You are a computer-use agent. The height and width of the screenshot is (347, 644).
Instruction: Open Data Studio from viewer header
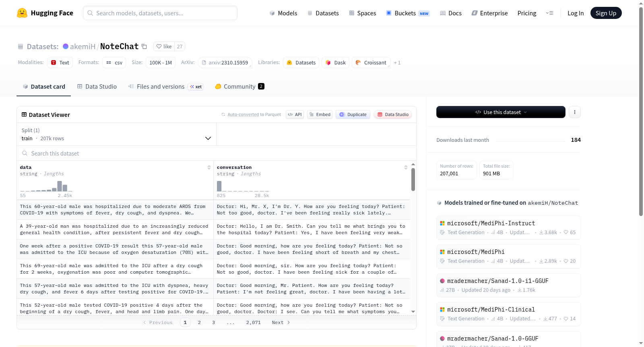pos(393,114)
